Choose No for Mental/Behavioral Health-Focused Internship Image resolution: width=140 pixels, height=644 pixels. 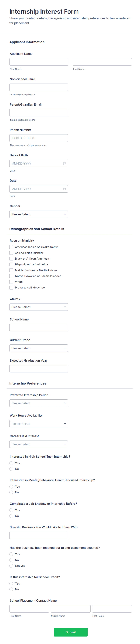coord(11,492)
